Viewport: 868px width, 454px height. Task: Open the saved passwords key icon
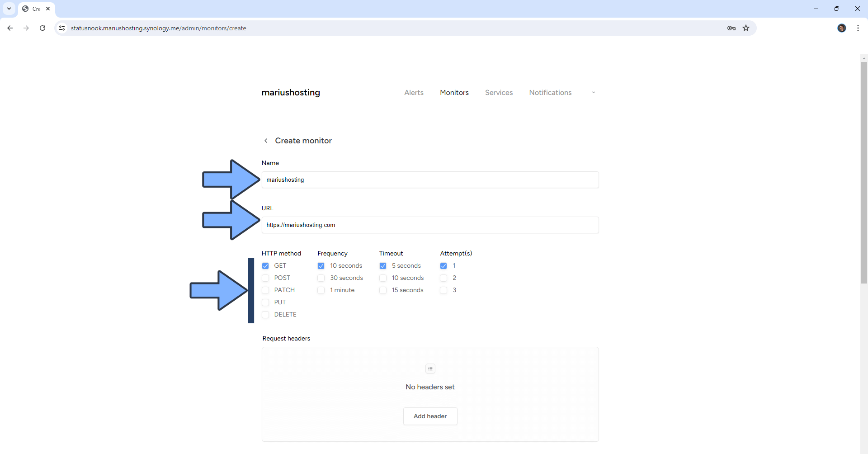[731, 28]
